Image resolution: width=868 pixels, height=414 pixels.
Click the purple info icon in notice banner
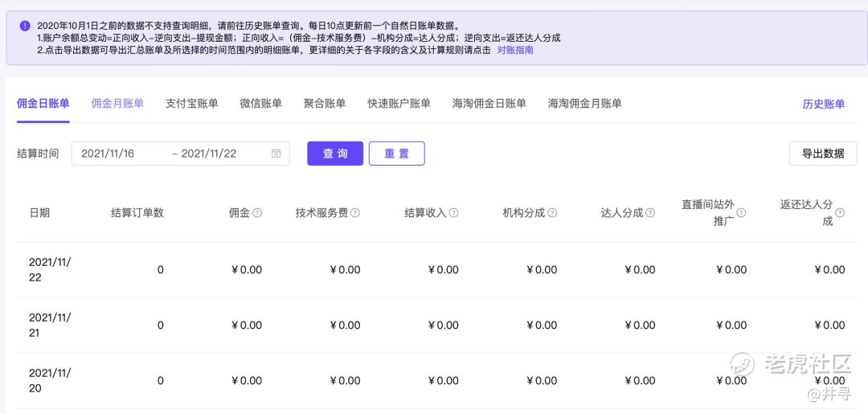(x=25, y=26)
